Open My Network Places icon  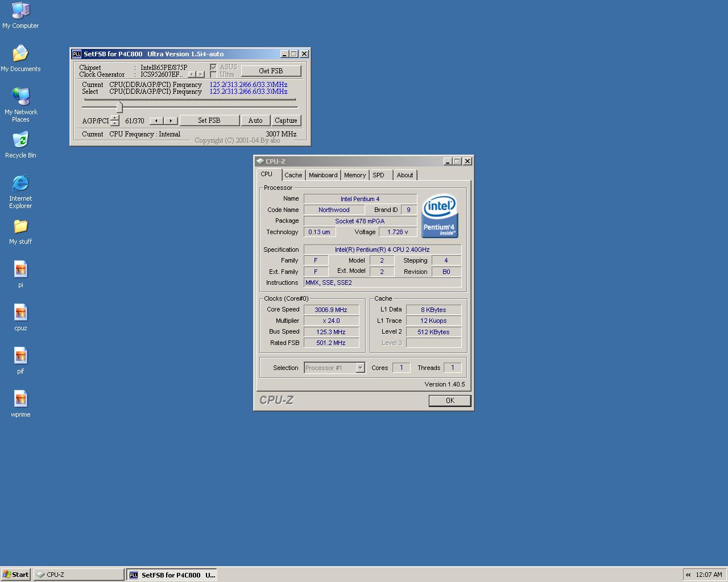pyautogui.click(x=20, y=105)
